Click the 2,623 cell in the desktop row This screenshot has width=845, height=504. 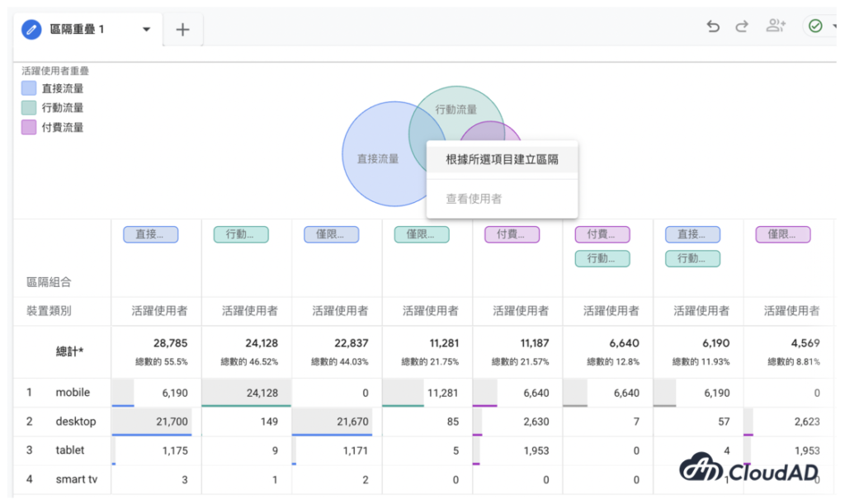807,422
